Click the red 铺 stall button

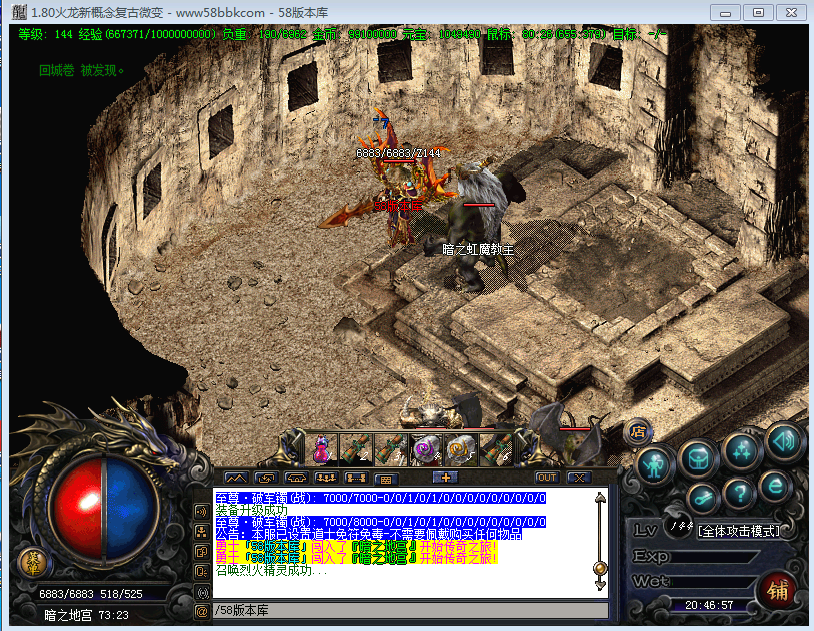[777, 590]
